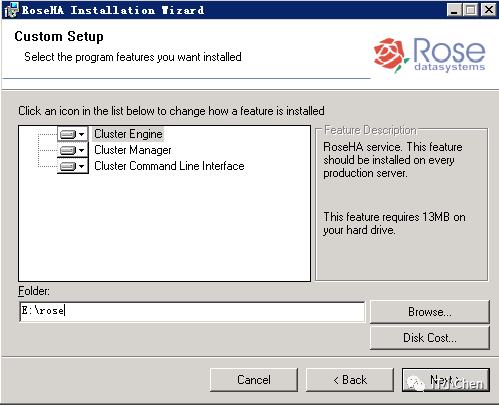Select the Cluster Engine feature label

[x=128, y=134]
